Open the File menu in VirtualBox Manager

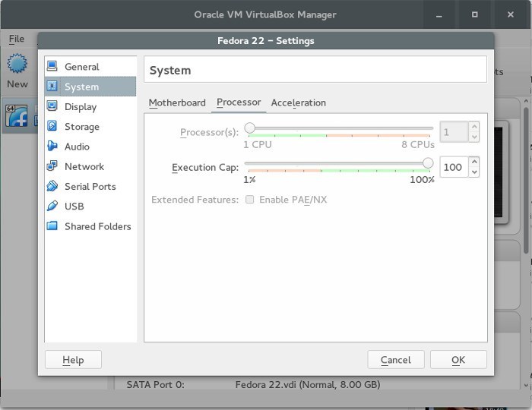click(x=17, y=39)
